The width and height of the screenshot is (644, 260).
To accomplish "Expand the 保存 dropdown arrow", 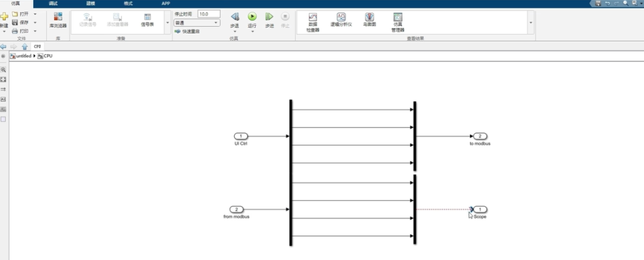I will 35,23.
